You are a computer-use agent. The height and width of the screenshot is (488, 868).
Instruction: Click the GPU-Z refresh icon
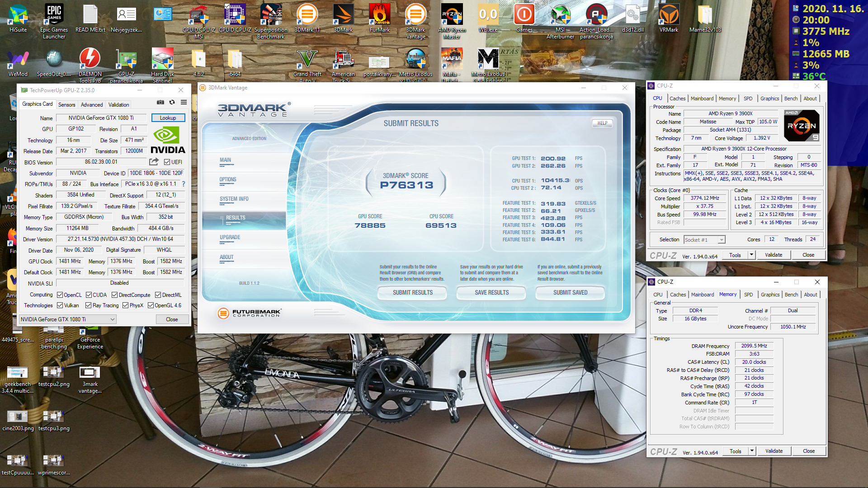point(172,102)
